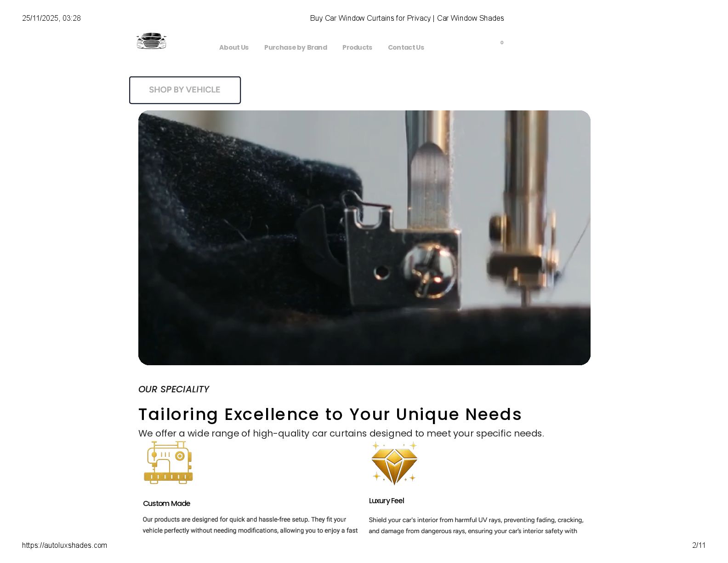
Task: Click the SHOP BY VEHICLE button
Action: [x=185, y=90]
